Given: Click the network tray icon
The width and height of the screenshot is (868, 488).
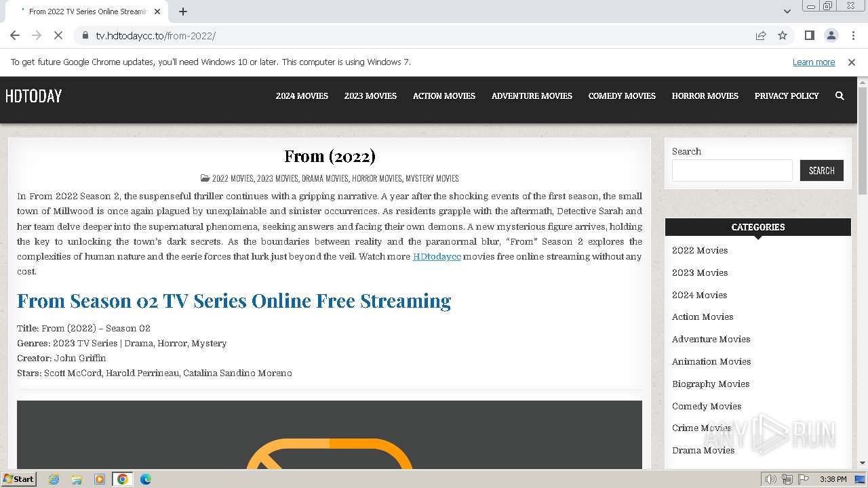Looking at the screenshot, I should coord(787,479).
